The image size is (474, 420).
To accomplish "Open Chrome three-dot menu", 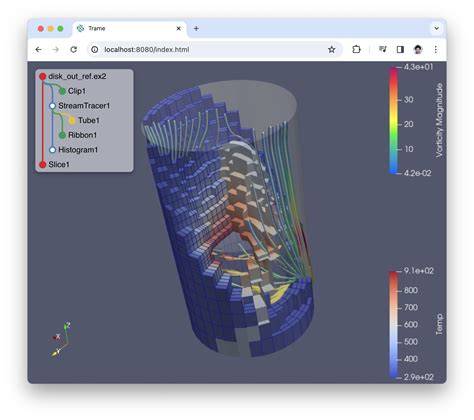I will coord(435,50).
